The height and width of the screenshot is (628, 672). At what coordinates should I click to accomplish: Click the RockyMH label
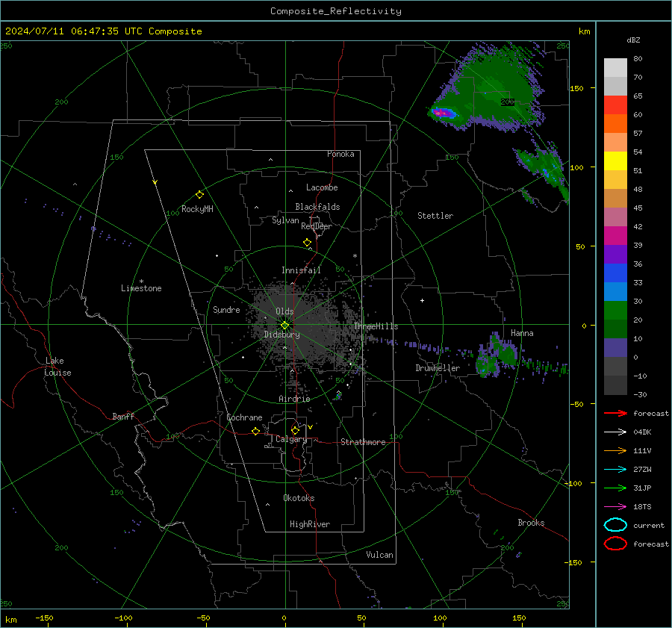click(197, 209)
